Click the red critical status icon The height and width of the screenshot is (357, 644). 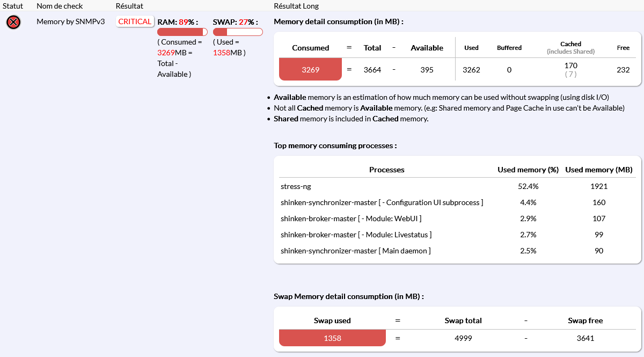[x=13, y=22]
